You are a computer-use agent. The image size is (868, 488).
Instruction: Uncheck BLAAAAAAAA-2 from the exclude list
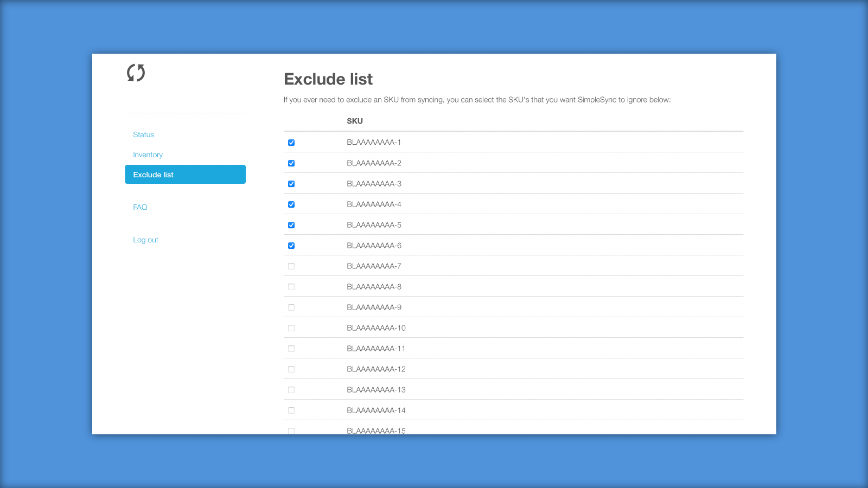point(291,163)
